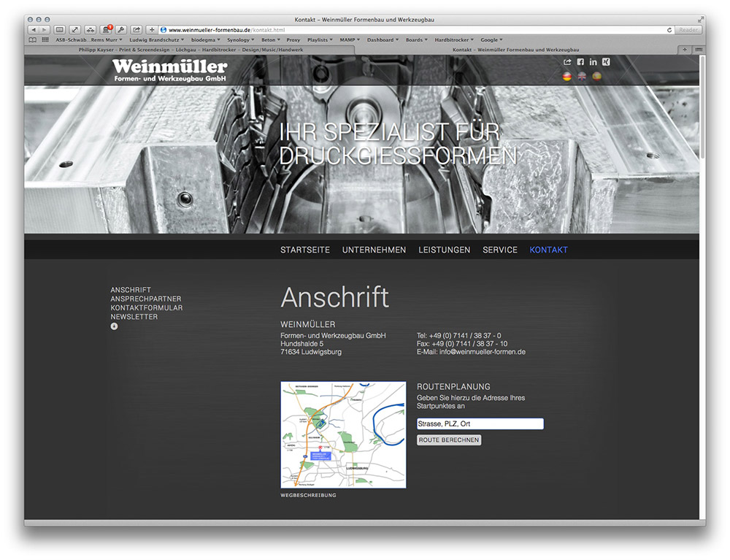Viewport: 730px width, 560px height.
Task: Click the key password toolbar icon
Action: pos(121,30)
